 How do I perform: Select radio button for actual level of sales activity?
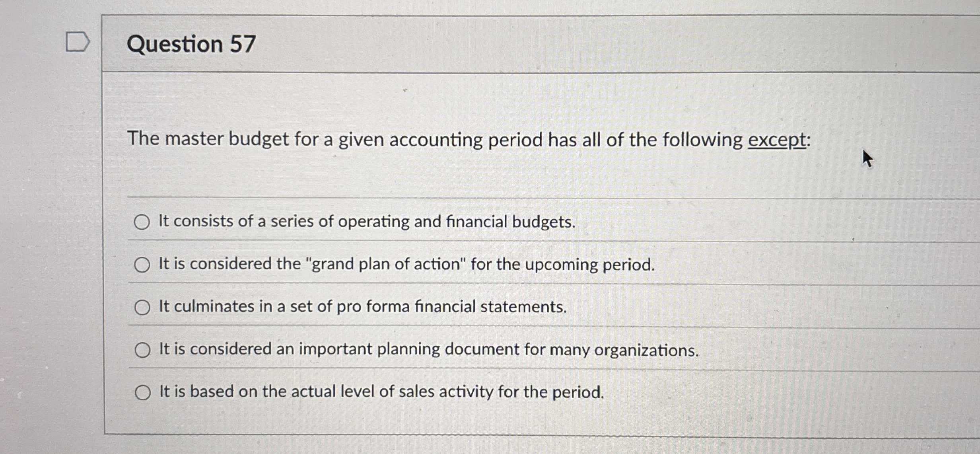pyautogui.click(x=142, y=392)
